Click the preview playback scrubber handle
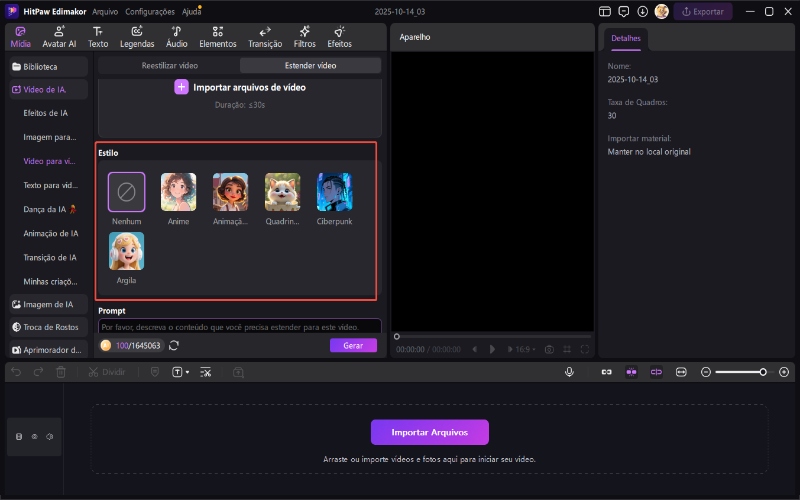 396,336
